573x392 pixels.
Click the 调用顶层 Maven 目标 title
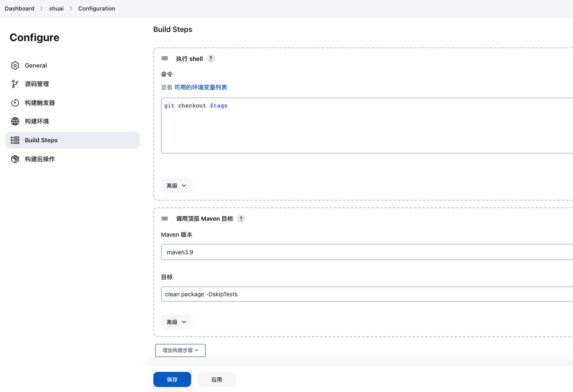[x=205, y=219]
